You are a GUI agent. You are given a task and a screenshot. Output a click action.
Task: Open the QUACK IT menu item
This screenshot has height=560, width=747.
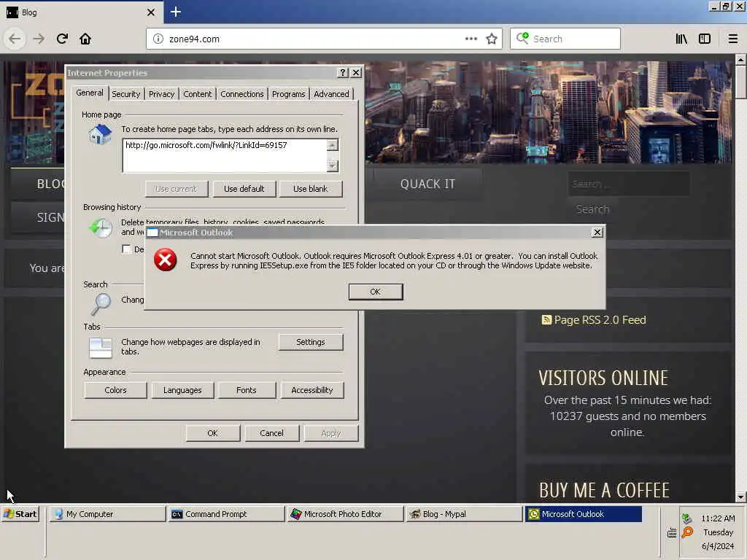(x=427, y=184)
